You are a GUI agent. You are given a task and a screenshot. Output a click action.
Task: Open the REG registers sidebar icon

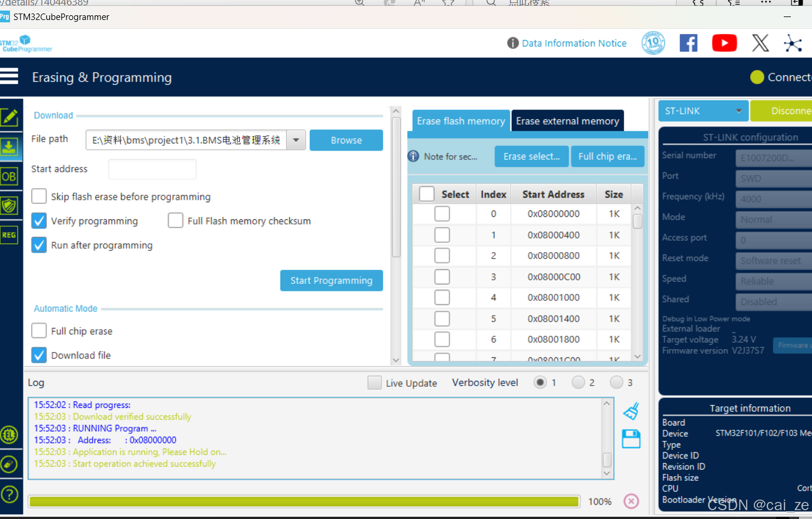(9, 235)
